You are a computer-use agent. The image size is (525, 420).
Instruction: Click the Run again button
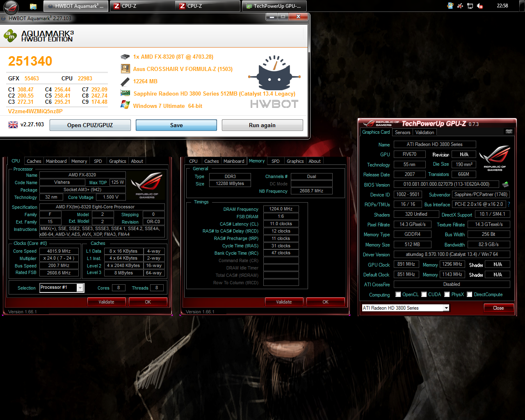(262, 125)
